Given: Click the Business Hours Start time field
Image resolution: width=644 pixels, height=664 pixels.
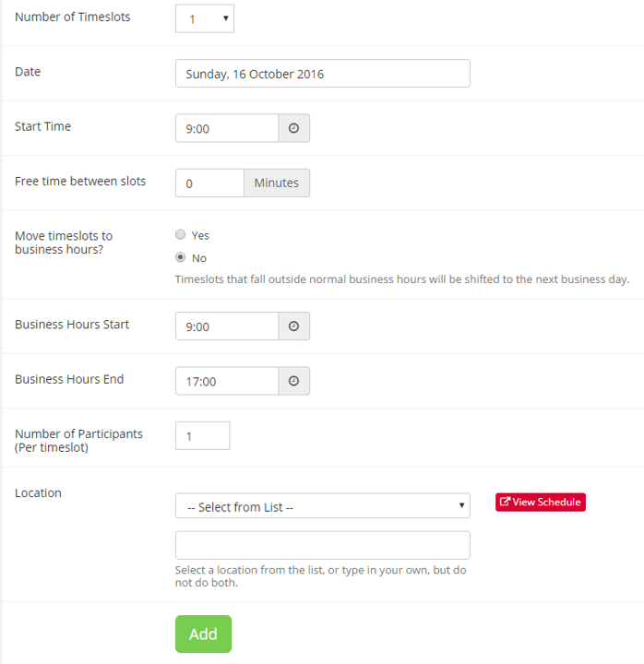Looking at the screenshot, I should 227,326.
